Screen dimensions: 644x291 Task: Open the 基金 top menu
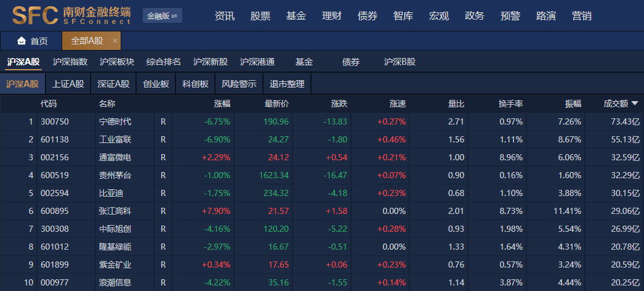coord(296,16)
